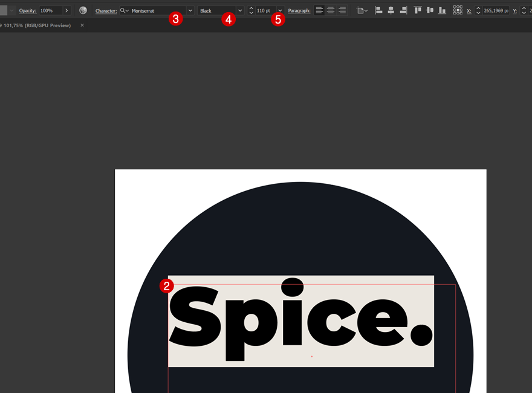
Task: Open the Character panel link
Action: click(106, 11)
